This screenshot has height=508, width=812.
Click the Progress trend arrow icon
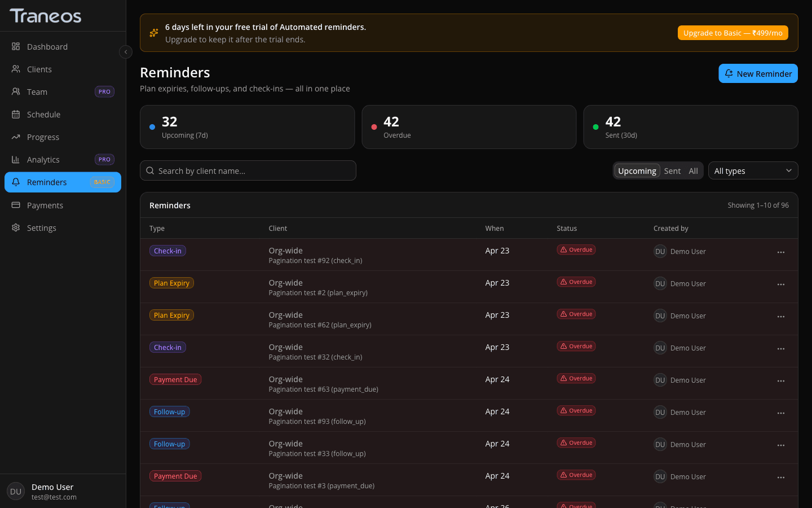coord(16,137)
